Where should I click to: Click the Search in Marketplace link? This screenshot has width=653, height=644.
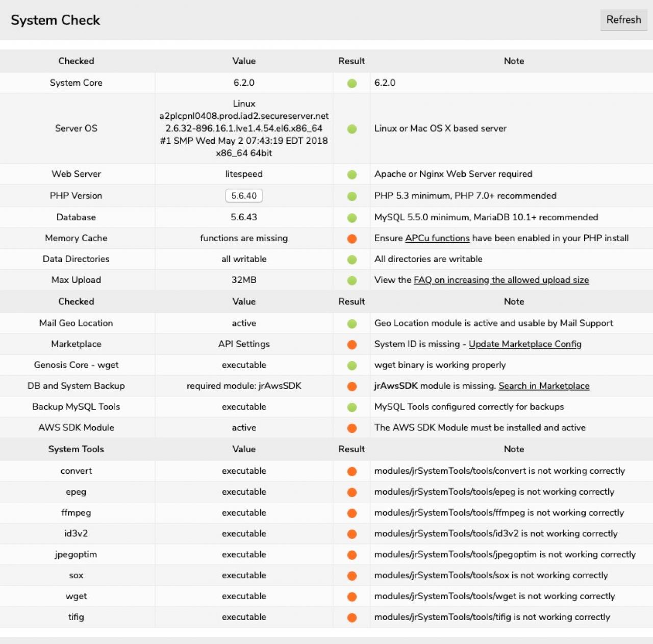tap(544, 386)
